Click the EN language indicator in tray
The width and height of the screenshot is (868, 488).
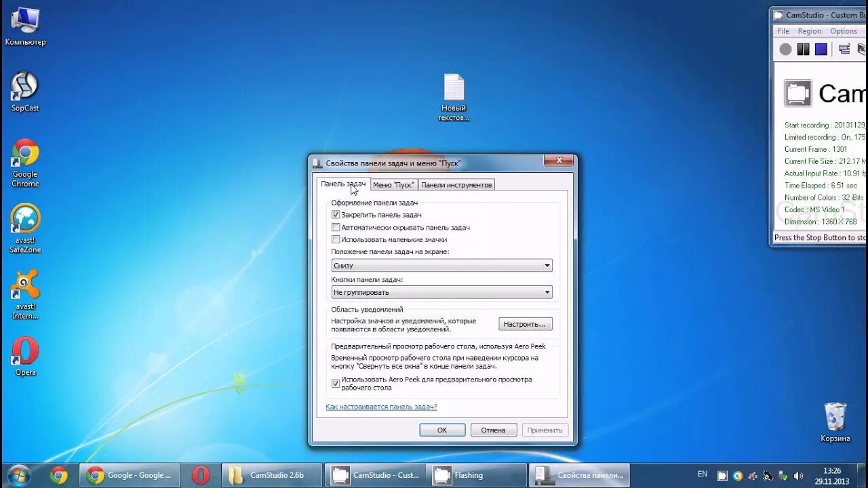click(x=702, y=474)
